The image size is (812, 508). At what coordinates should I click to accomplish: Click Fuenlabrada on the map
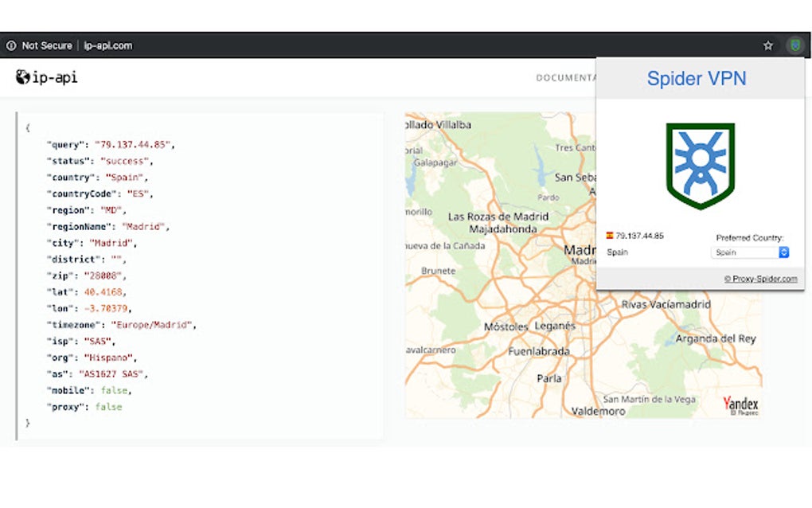point(539,351)
